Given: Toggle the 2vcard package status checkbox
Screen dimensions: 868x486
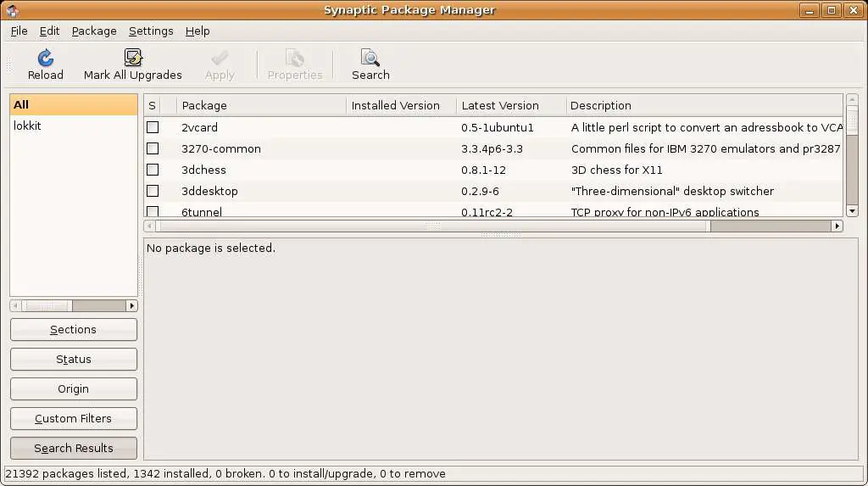Looking at the screenshot, I should 153,127.
